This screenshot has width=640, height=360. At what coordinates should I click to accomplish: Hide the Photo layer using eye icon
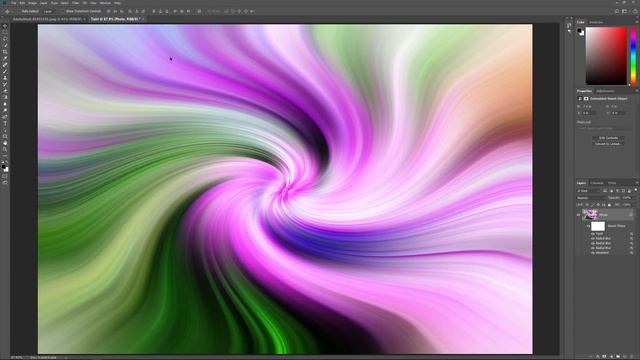click(578, 215)
